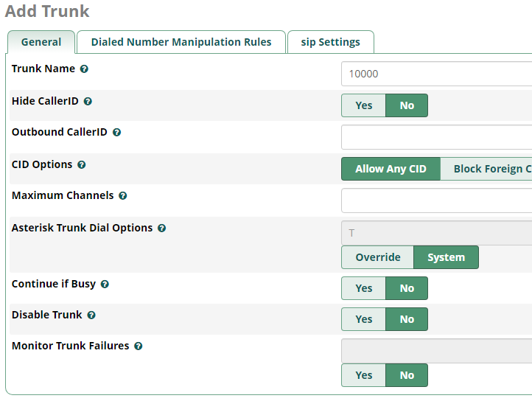Open help icon for Trunk Name
Screen dimensions: 532x401
(x=84, y=69)
